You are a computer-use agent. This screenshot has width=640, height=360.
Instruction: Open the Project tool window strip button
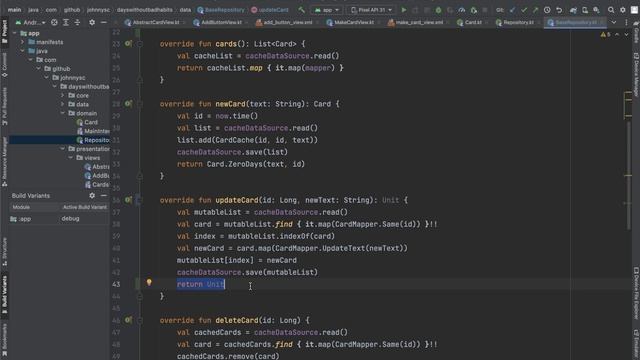[4, 32]
